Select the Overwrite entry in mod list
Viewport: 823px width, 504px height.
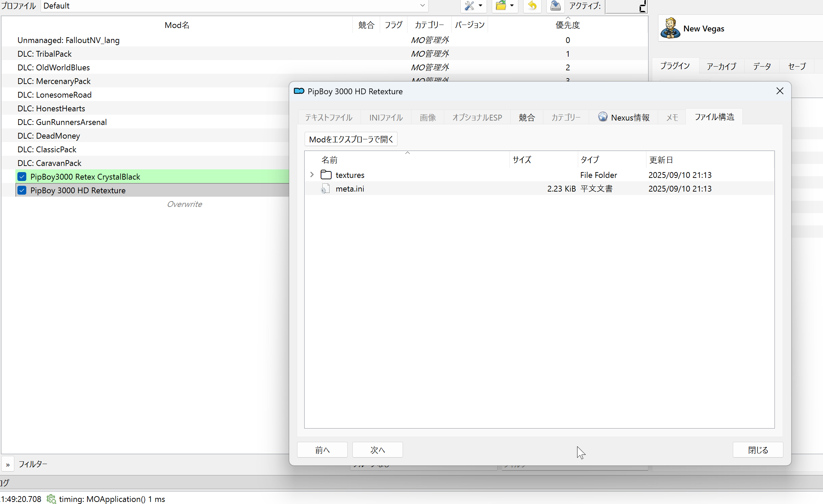click(184, 204)
